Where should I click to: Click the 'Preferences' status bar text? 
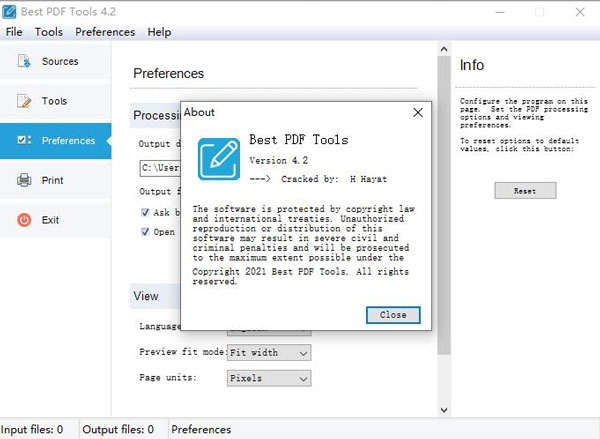(x=201, y=429)
